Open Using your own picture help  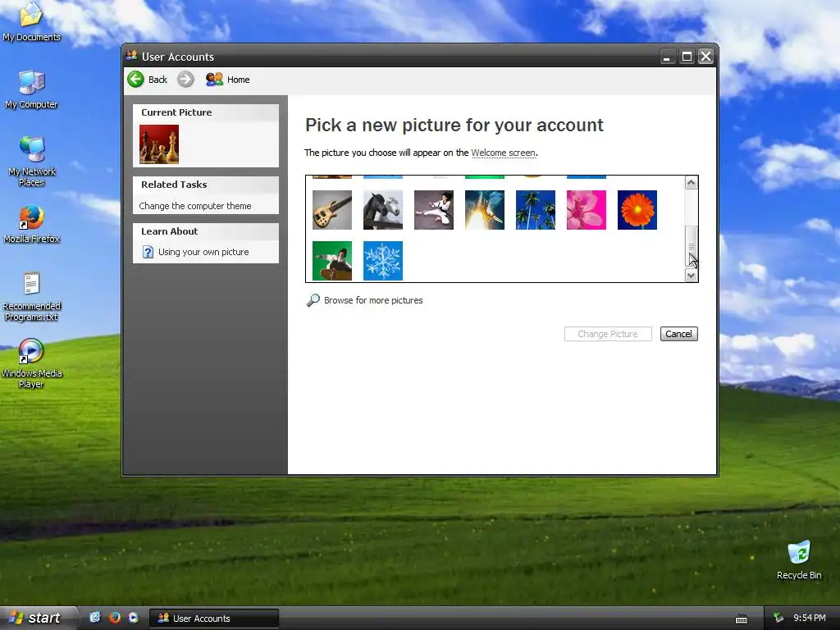[203, 252]
